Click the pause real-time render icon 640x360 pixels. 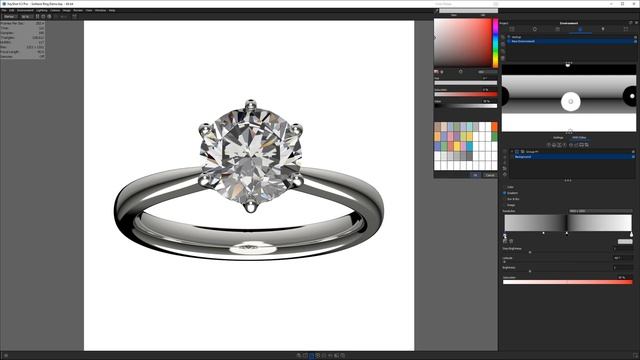pos(37,16)
